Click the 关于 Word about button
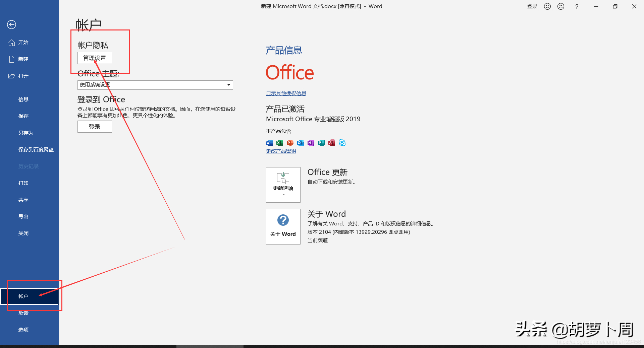 [283, 227]
